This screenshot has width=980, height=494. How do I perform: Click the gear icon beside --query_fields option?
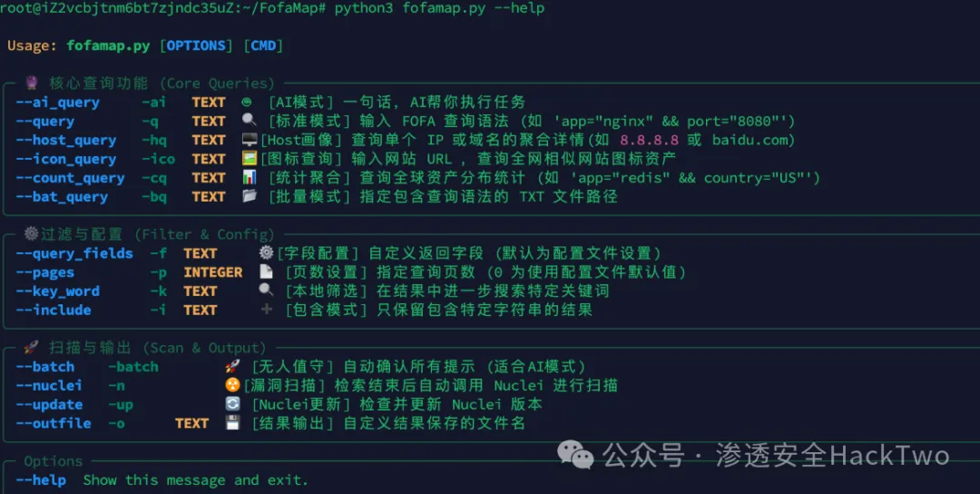click(266, 253)
